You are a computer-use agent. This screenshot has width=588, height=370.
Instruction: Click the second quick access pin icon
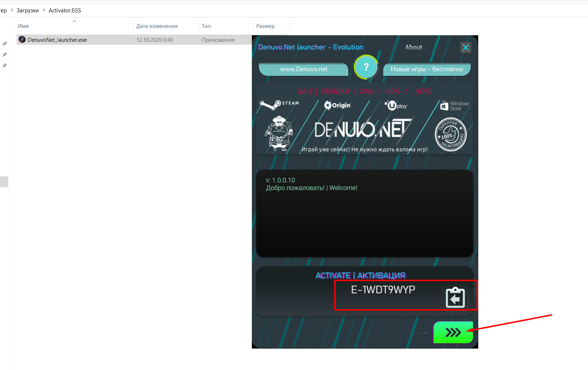tap(4, 55)
